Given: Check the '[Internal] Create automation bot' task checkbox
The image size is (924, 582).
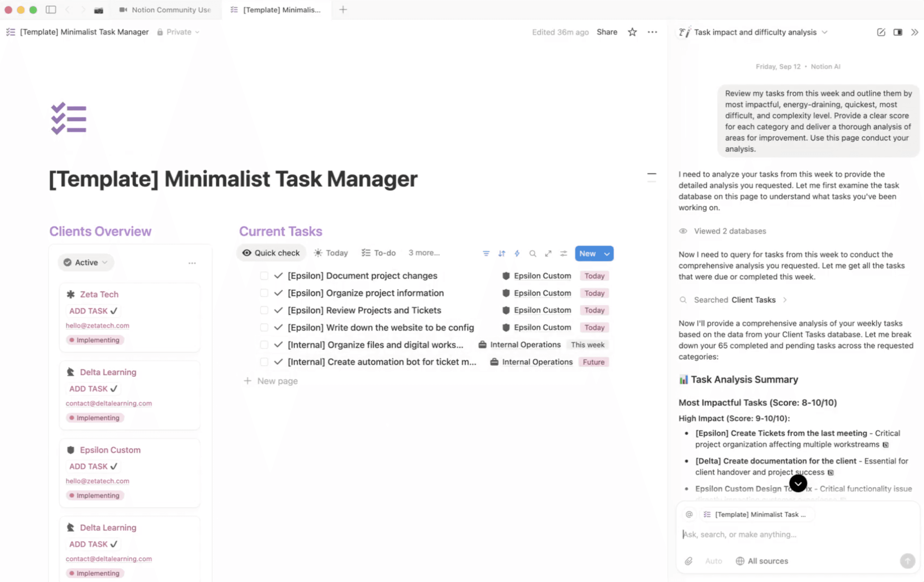Looking at the screenshot, I should pyautogui.click(x=264, y=362).
